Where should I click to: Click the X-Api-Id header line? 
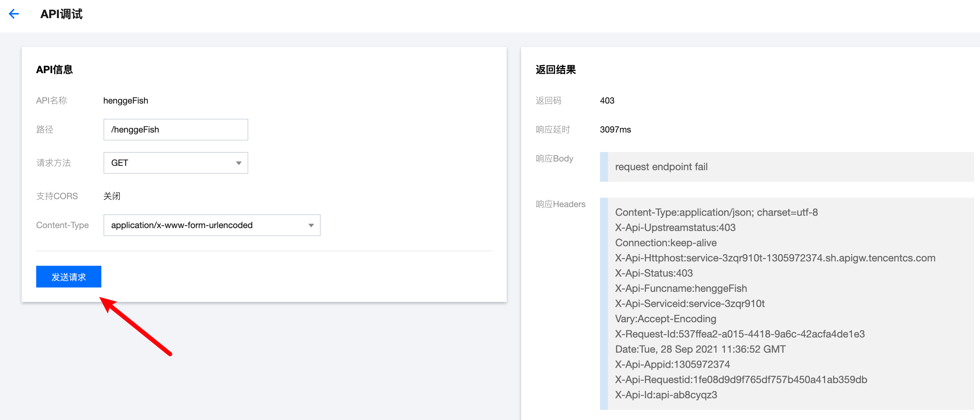[666, 395]
